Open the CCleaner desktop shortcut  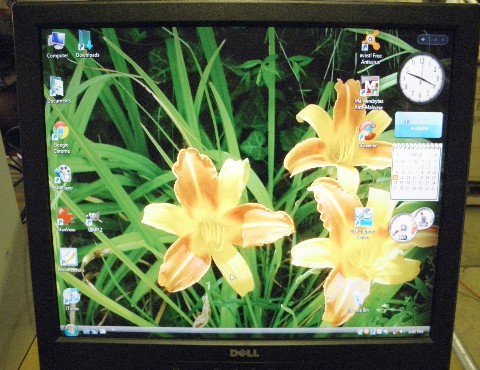pyautogui.click(x=367, y=134)
